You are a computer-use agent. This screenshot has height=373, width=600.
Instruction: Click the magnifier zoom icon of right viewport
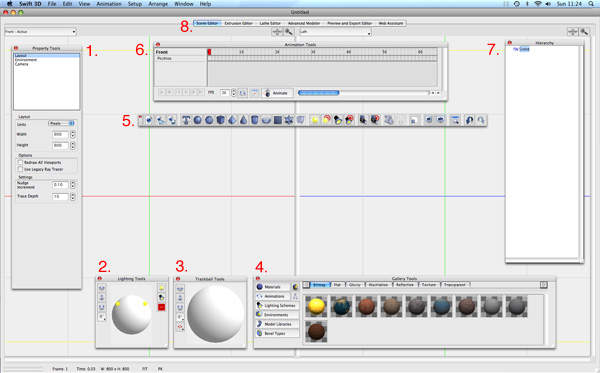[x=584, y=32]
